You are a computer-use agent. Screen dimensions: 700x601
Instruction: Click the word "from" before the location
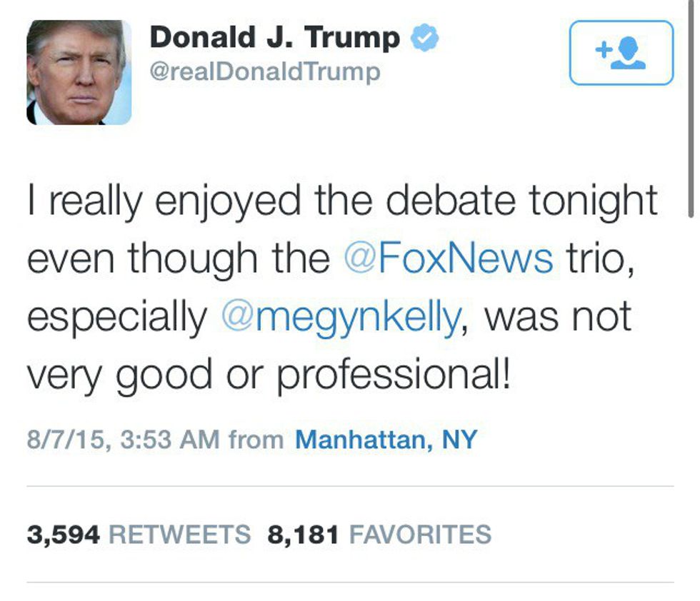click(x=256, y=439)
